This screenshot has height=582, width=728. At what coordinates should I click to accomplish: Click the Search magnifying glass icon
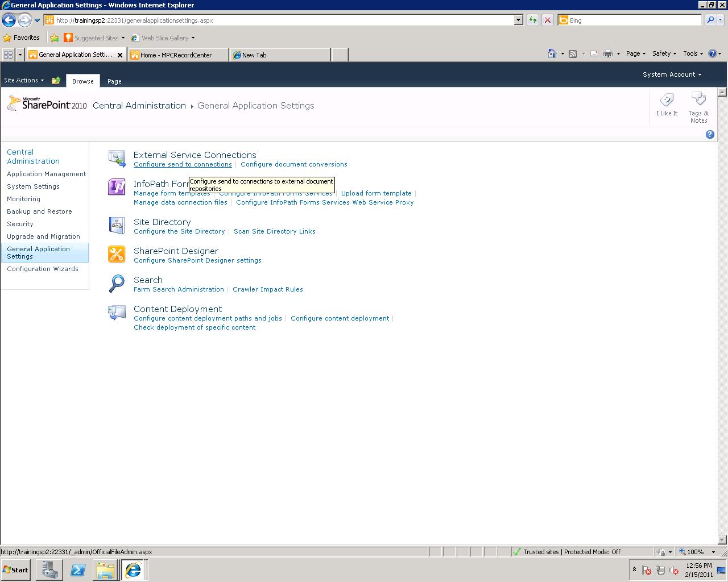coord(117,283)
